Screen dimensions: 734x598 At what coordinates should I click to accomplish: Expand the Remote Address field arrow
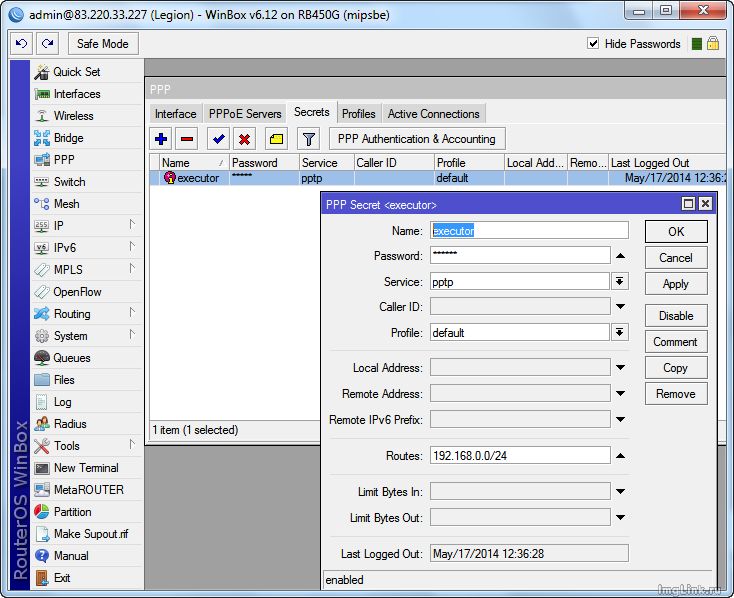tap(620, 393)
